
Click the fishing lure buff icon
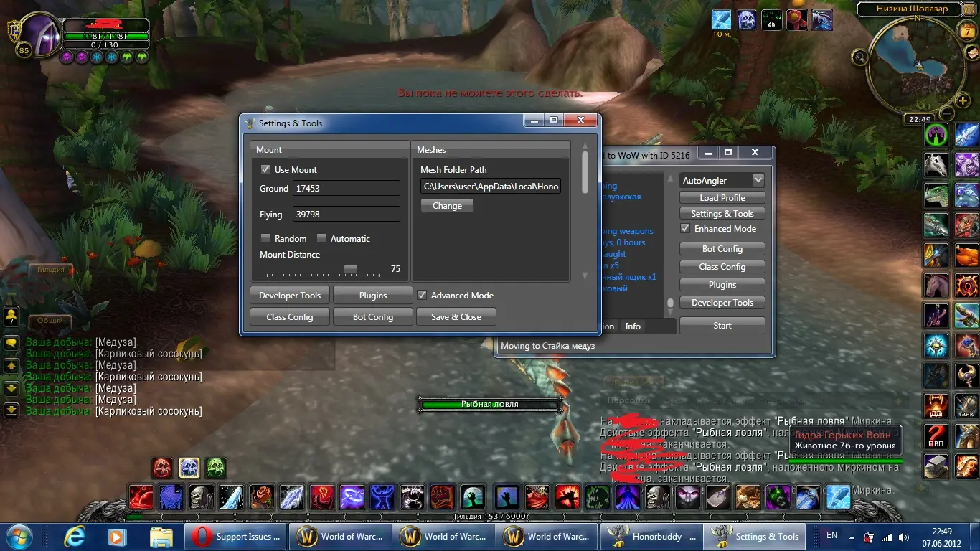pyautogui.click(x=722, y=19)
